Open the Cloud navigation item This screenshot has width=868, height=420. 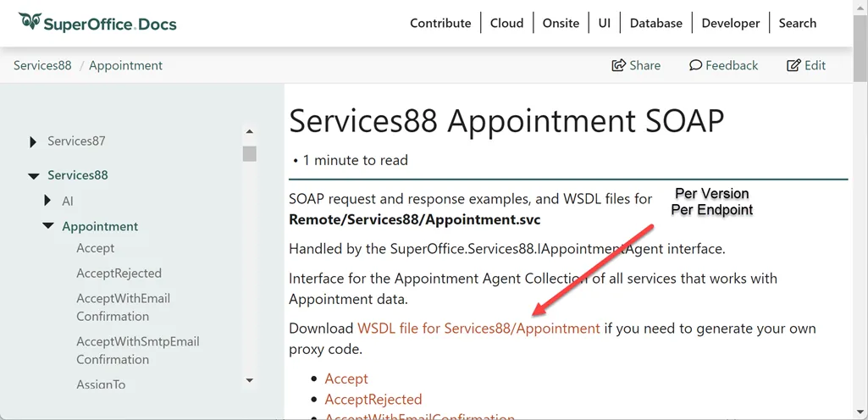(x=506, y=23)
